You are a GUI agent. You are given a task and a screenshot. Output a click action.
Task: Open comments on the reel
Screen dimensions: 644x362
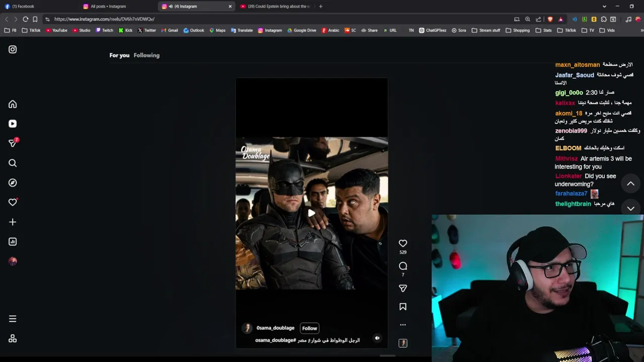[403, 266]
